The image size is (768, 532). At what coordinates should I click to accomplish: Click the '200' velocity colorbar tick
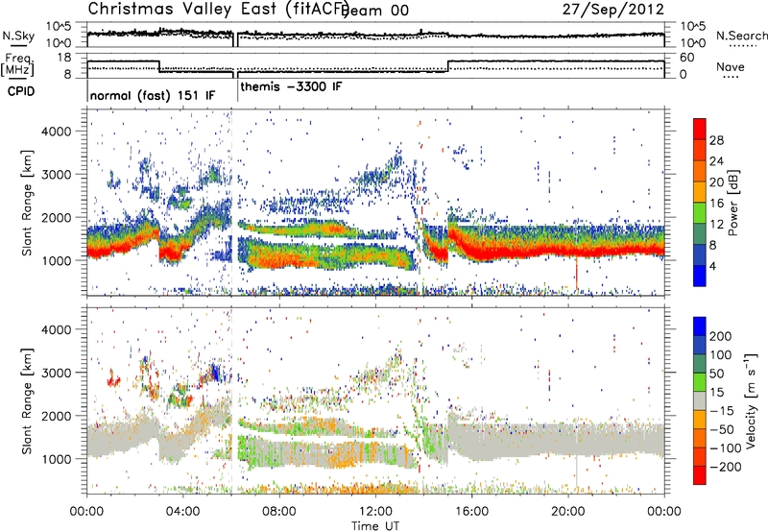point(721,336)
